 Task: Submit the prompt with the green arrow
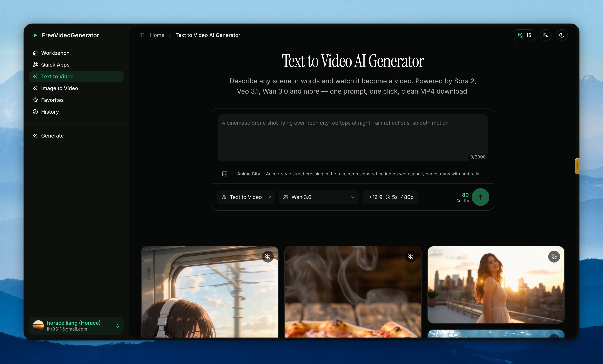click(480, 197)
